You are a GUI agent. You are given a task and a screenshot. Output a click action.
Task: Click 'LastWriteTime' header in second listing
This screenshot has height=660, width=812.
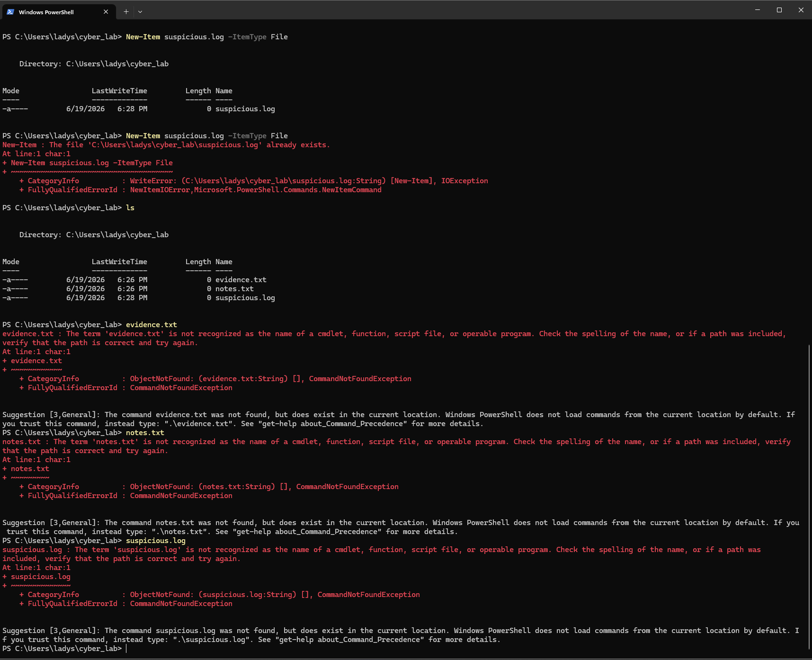coord(119,262)
